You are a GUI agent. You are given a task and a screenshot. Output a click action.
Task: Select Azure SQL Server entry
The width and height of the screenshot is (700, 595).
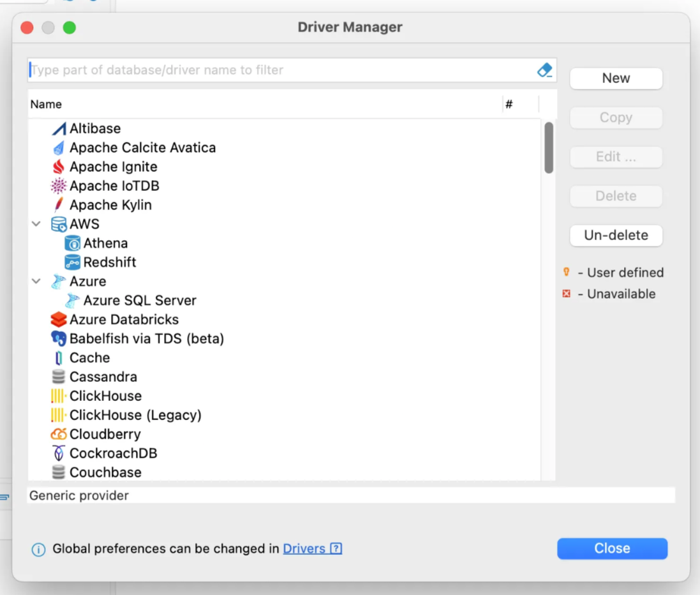tap(139, 301)
